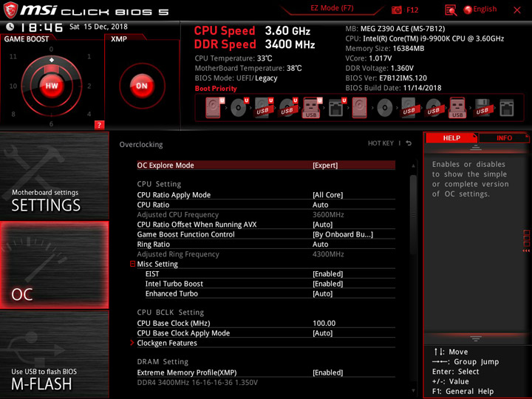Switch to the INFO tab
Screen dimensions: 532x399
point(504,137)
